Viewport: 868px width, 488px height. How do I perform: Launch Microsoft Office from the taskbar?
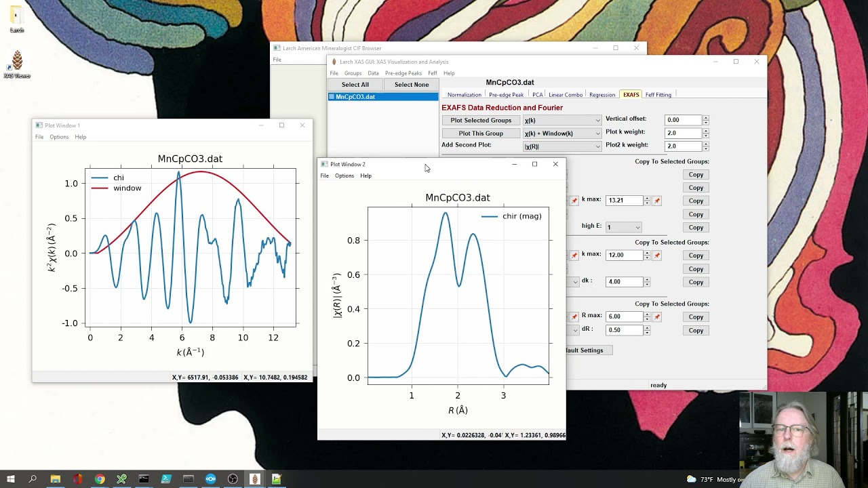pos(77,479)
